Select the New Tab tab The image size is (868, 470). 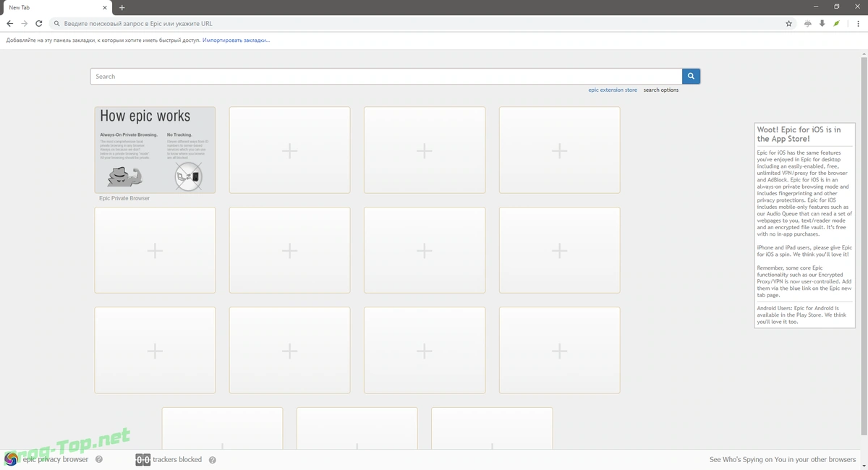tap(56, 7)
